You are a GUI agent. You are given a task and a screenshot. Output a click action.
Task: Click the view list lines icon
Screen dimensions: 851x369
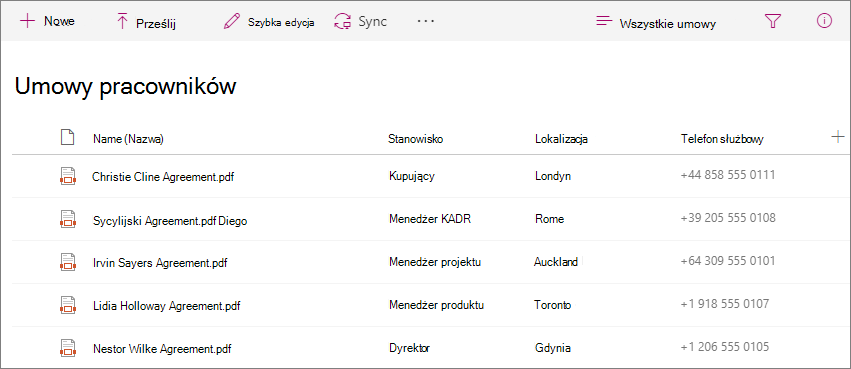tap(604, 21)
